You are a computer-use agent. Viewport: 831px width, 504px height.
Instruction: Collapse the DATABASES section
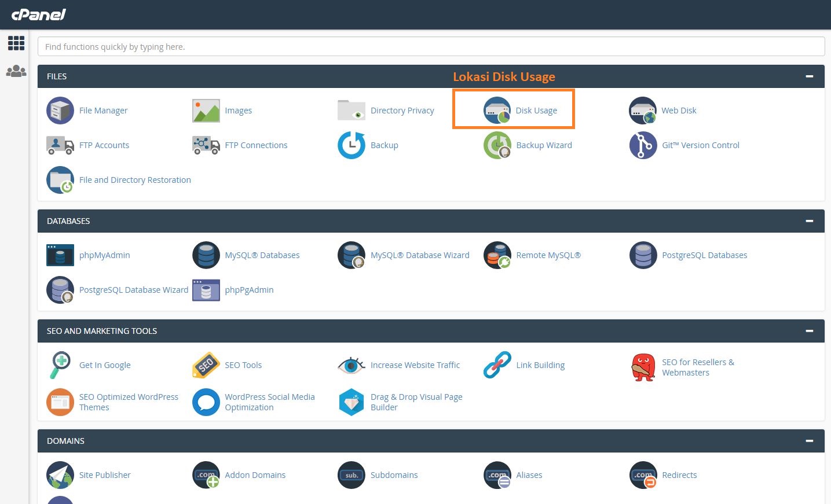click(x=808, y=220)
